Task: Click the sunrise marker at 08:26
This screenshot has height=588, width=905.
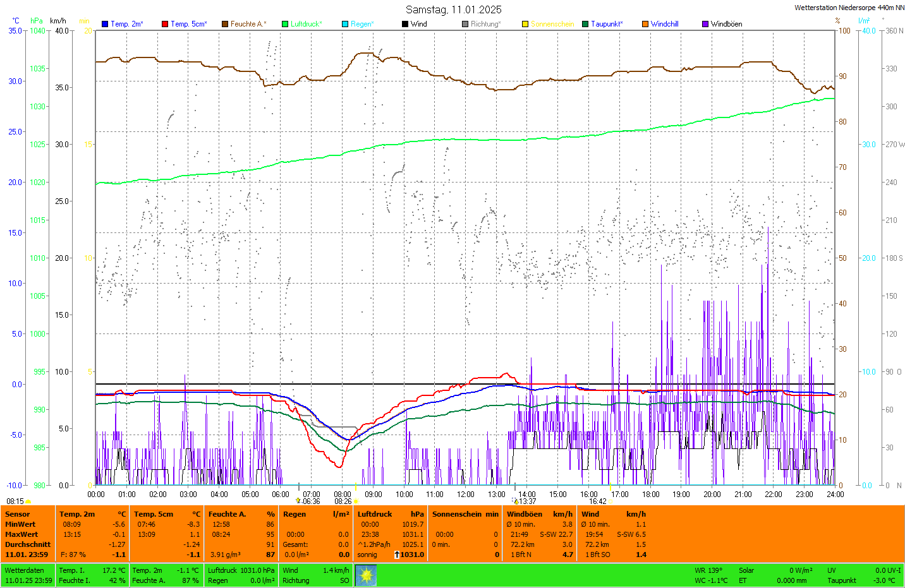Action: click(356, 501)
